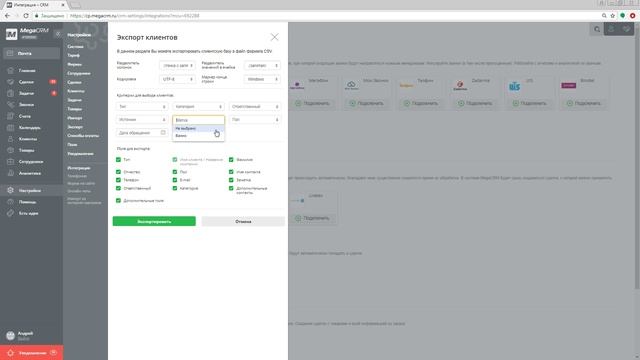The width and height of the screenshot is (640, 360).
Task: Uncheck the Заметка checkbox
Action: click(x=231, y=180)
